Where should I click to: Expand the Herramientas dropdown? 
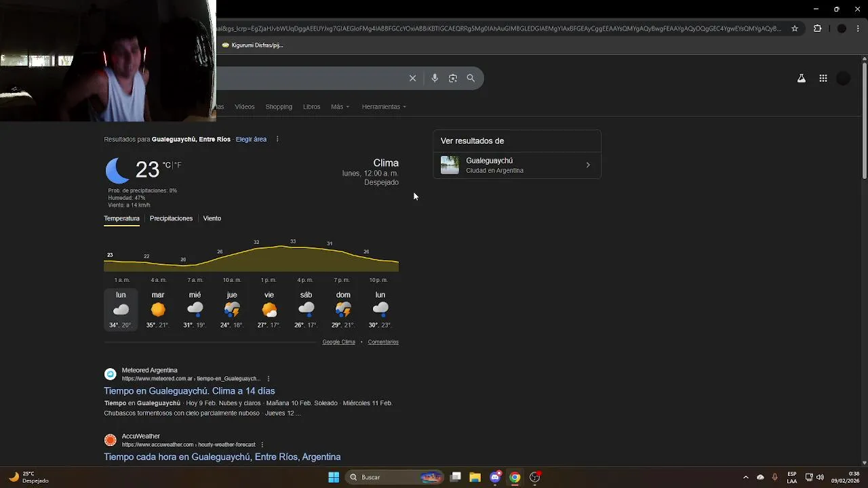coord(384,106)
